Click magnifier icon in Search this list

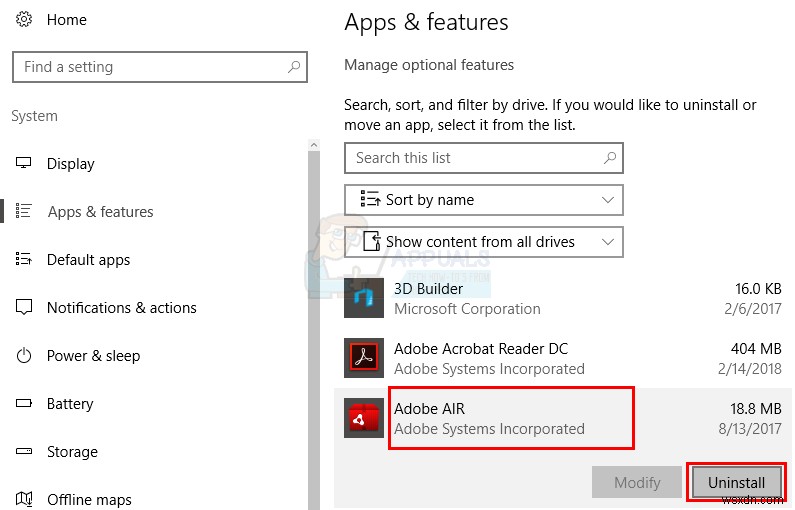610,158
